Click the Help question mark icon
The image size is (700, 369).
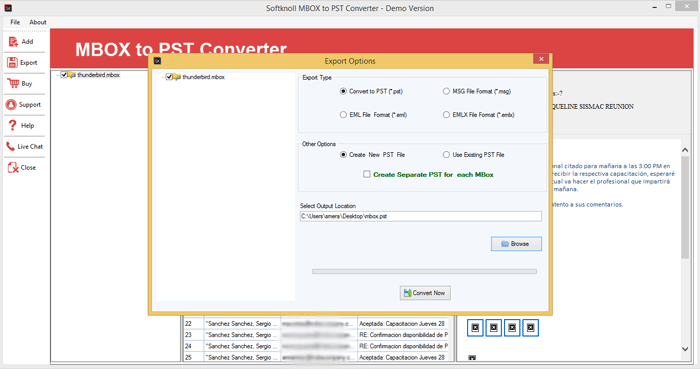[x=12, y=125]
